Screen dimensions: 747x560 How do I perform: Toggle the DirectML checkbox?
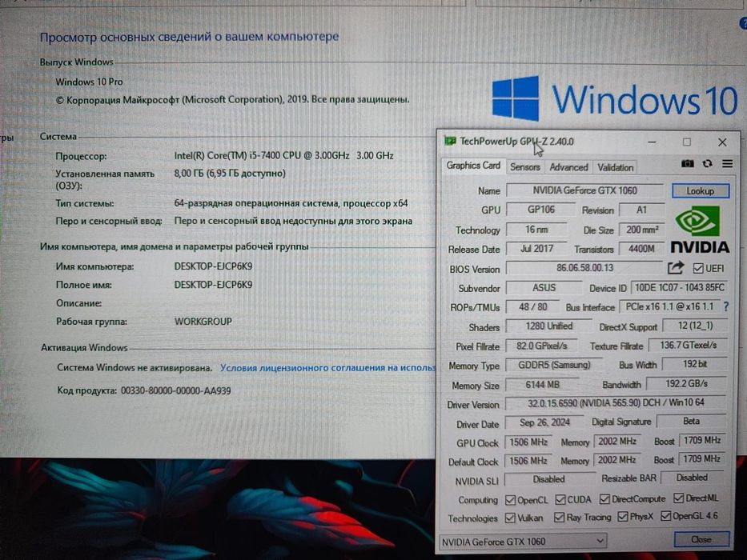pyautogui.click(x=678, y=498)
